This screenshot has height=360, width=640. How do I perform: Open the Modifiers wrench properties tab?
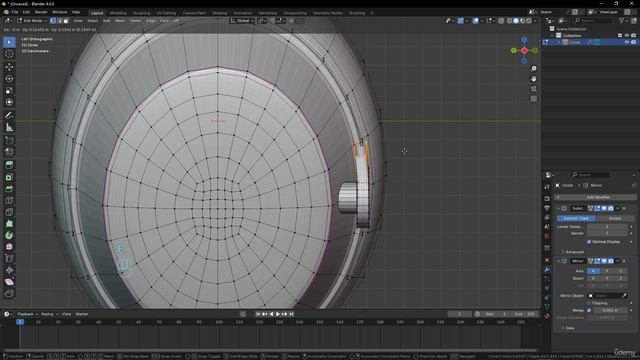tap(547, 269)
